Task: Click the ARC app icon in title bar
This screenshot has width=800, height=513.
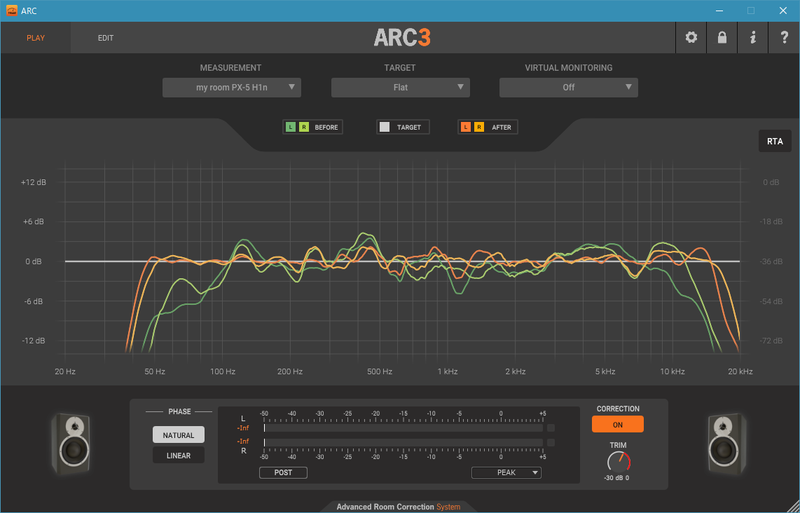Action: point(12,10)
